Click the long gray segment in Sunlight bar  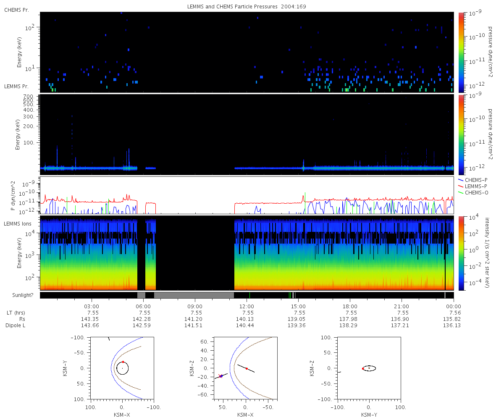click(x=194, y=295)
